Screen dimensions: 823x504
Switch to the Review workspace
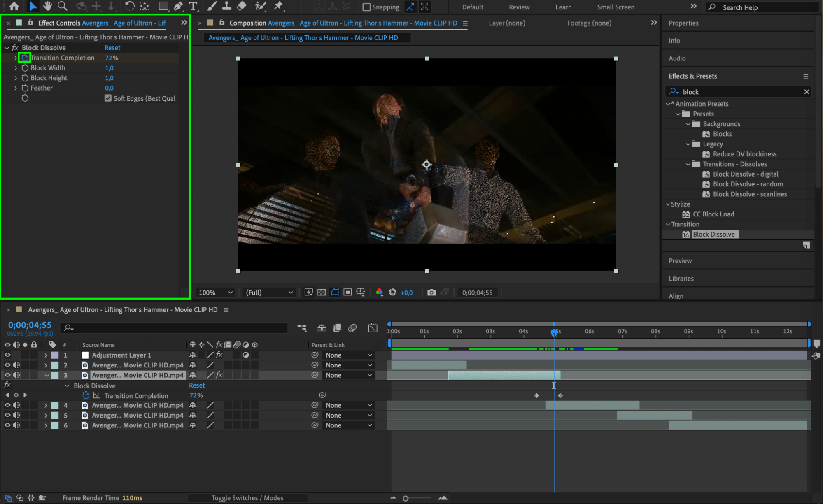(x=519, y=7)
